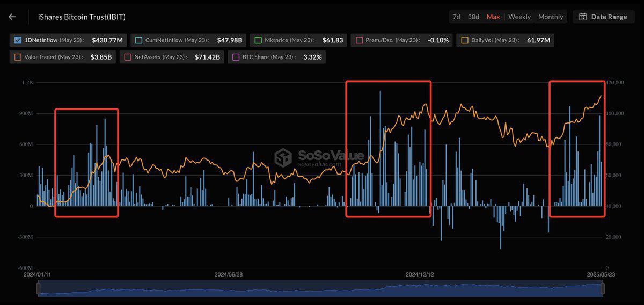Click the $61.83 Mktprice value
Screen dimensions: 644x305
[333, 40]
